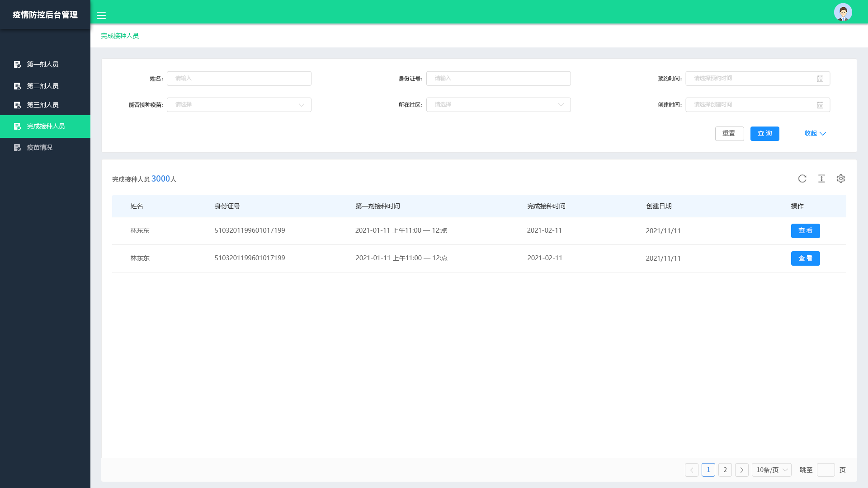Image resolution: width=868 pixels, height=488 pixels.
Task: Open 第三剂人员 menu item
Action: [45, 105]
